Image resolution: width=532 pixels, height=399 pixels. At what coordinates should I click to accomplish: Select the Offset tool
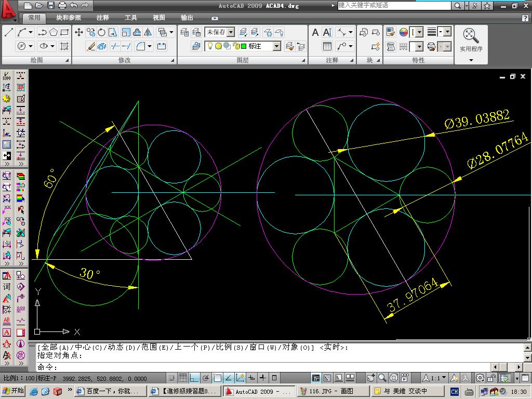pos(137,33)
